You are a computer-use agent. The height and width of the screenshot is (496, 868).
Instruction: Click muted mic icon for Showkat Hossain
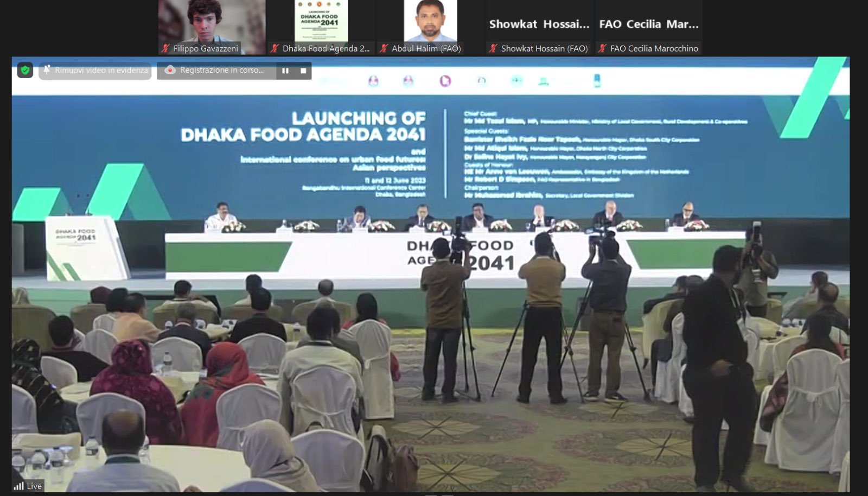[493, 48]
